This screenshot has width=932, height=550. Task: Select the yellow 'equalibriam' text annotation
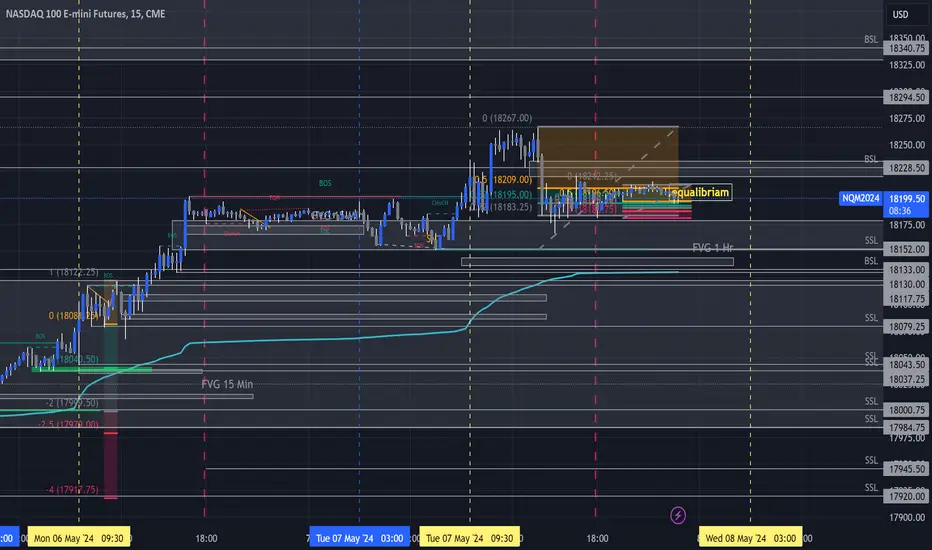[x=700, y=192]
